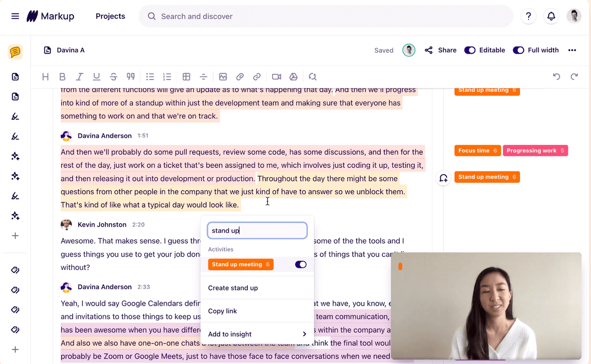Open the notification bell icon
The image size is (591, 364).
coord(551,16)
